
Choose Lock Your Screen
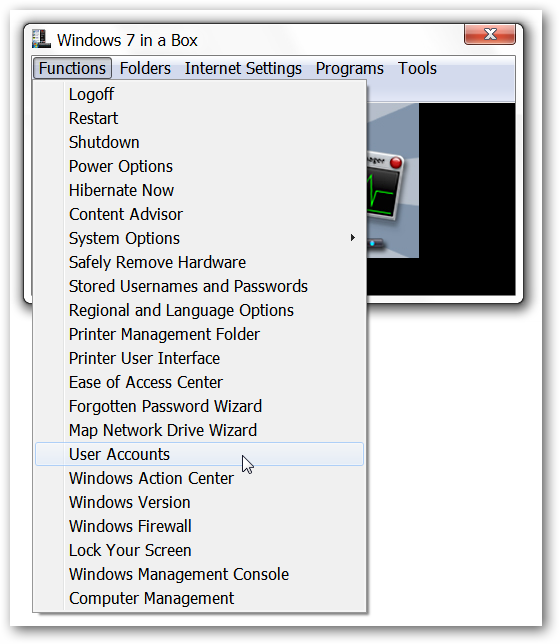[199, 550]
